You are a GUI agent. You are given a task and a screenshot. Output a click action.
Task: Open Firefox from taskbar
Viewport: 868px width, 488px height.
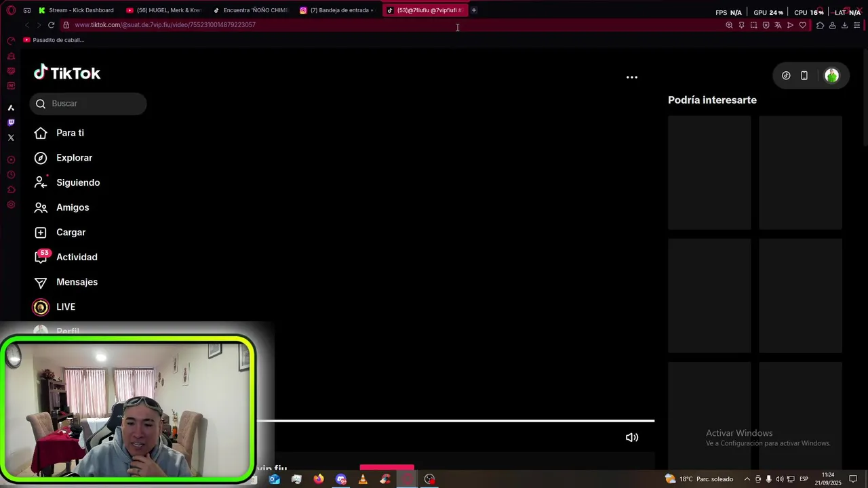pos(319,479)
